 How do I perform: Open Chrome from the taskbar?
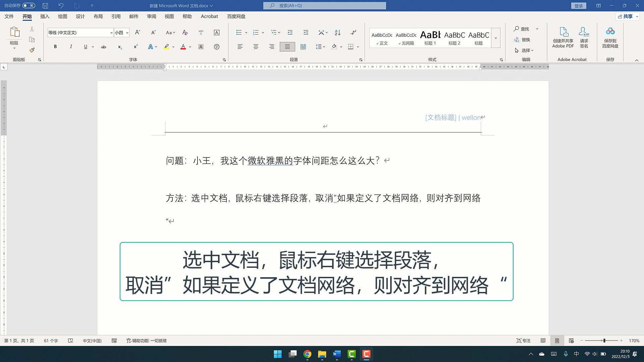click(307, 354)
